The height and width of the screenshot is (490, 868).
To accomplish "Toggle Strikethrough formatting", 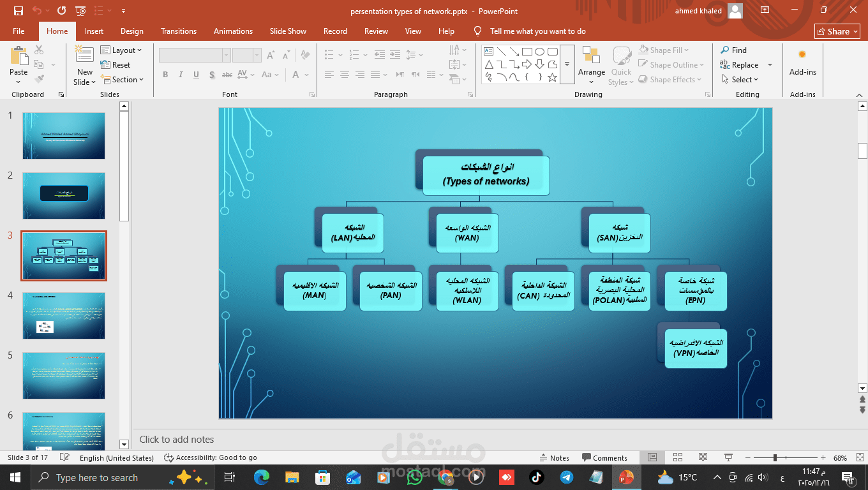I will point(227,75).
